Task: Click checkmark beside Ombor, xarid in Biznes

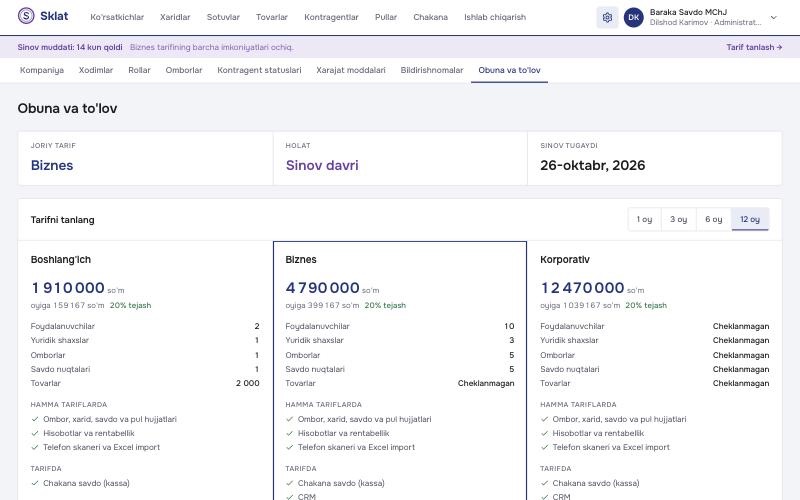Action: point(290,419)
